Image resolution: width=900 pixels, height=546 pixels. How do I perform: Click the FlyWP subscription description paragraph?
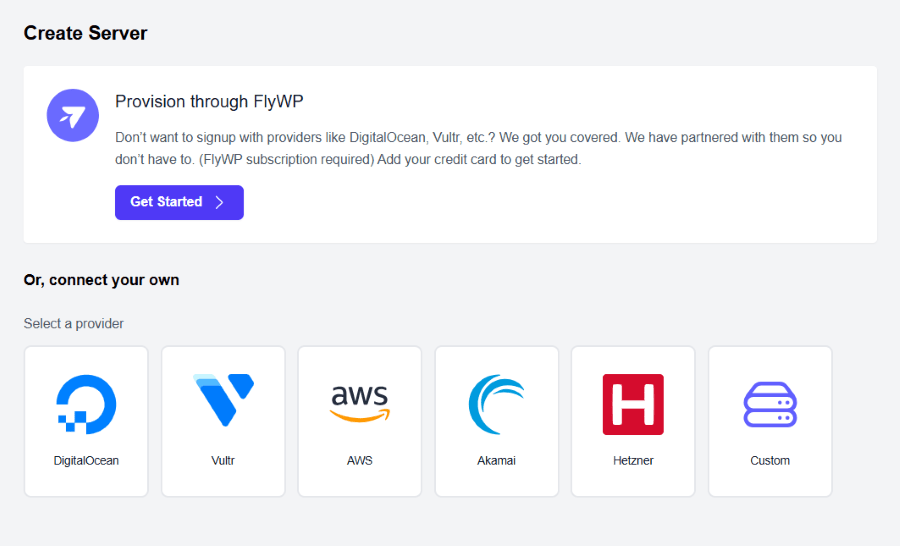(478, 148)
